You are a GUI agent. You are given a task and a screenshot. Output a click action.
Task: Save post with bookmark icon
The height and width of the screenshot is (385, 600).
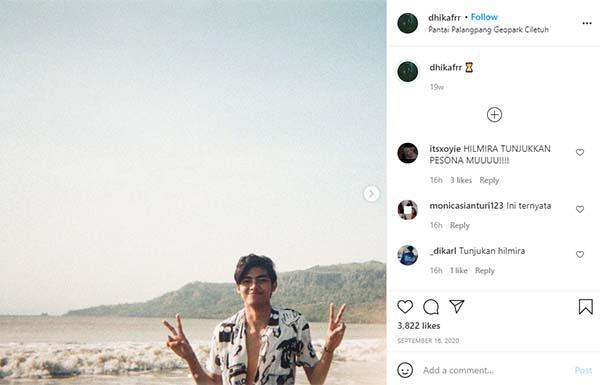(x=585, y=307)
